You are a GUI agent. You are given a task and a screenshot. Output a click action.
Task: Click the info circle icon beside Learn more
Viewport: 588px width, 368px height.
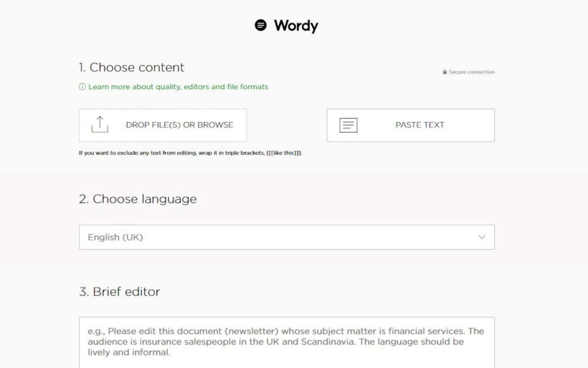click(x=82, y=87)
